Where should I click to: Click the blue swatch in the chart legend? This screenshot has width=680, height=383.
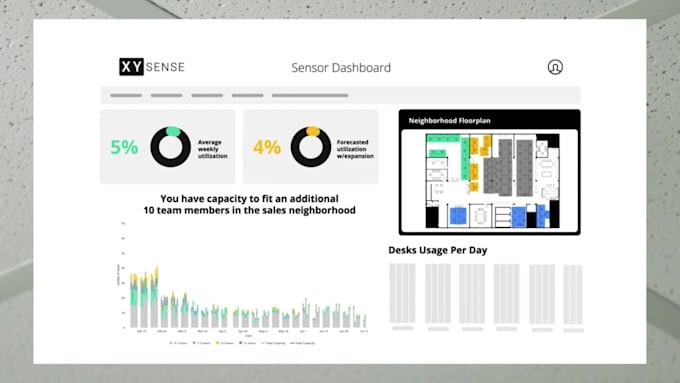(241, 343)
